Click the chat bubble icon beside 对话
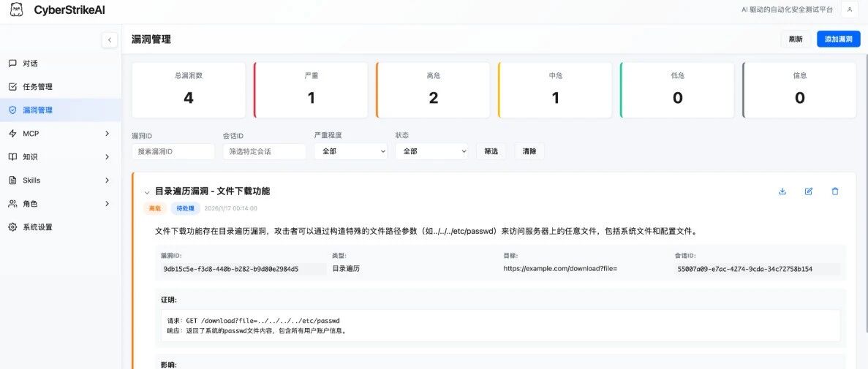Image resolution: width=868 pixels, height=369 pixels. 12,64
